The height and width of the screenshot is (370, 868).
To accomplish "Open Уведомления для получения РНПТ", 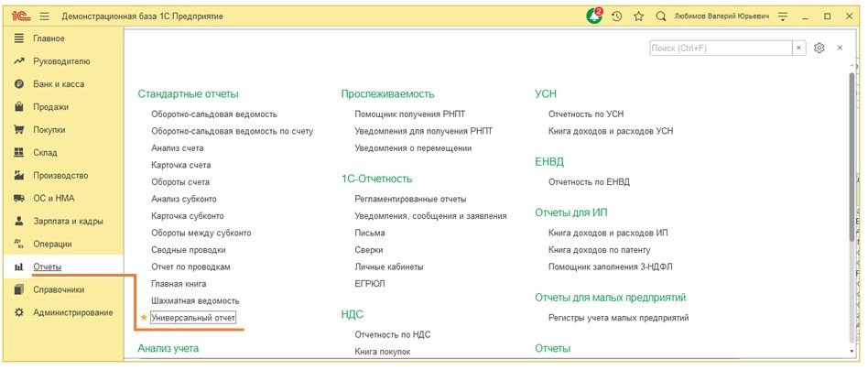I will click(424, 131).
